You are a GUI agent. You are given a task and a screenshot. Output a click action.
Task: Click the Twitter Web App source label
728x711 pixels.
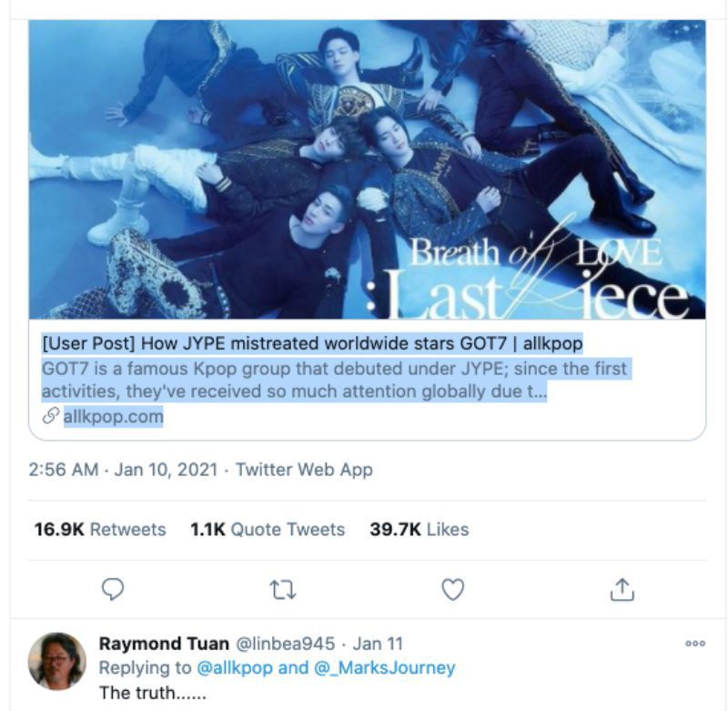(x=304, y=470)
